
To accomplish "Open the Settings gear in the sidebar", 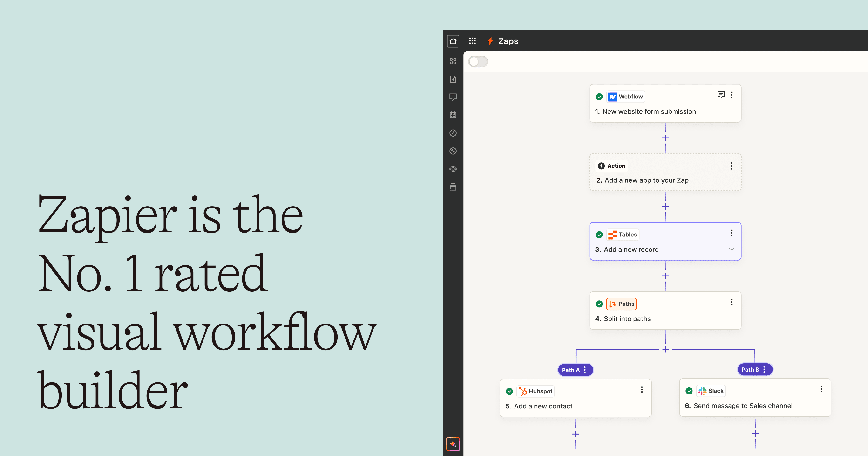I will click(453, 169).
